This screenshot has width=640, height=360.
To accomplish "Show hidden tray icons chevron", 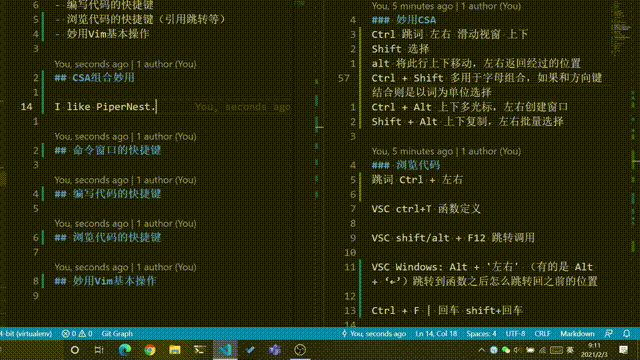I will tap(482, 350).
